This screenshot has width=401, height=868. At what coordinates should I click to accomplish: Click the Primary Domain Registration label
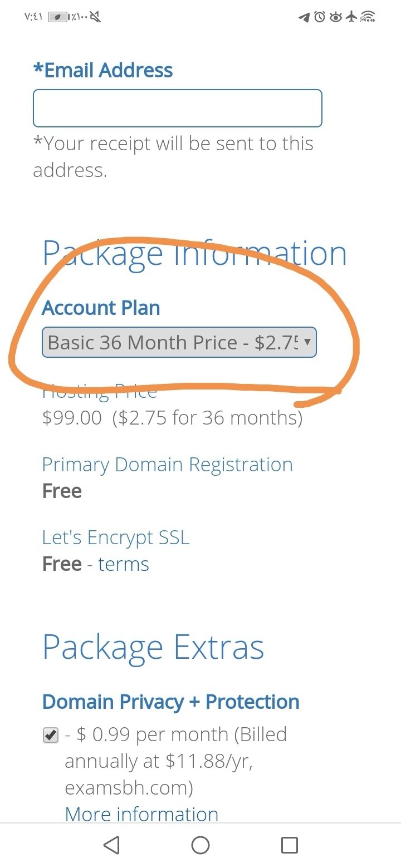167,465
